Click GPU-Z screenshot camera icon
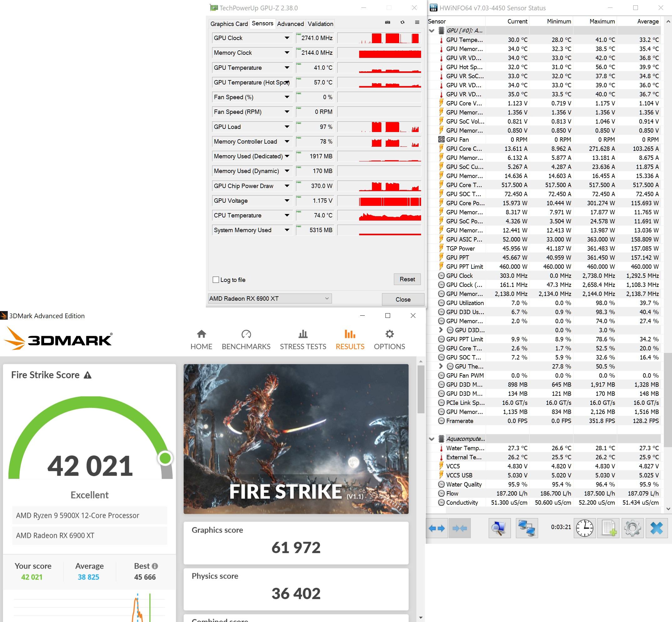The height and width of the screenshot is (622, 672). click(388, 22)
